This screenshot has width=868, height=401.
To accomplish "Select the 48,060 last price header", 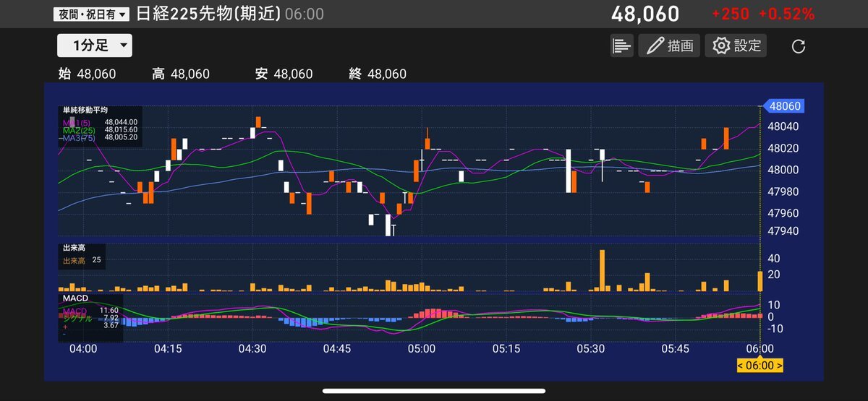I will pos(645,14).
